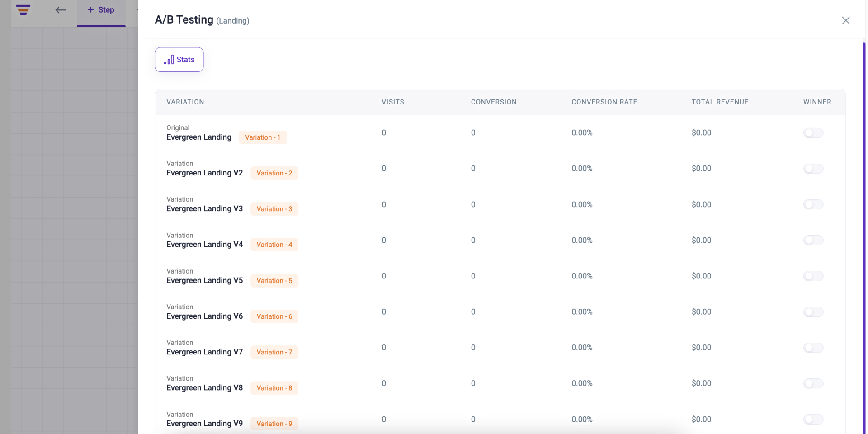The image size is (868, 434).
Task: Open the Stats view
Action: (x=179, y=60)
